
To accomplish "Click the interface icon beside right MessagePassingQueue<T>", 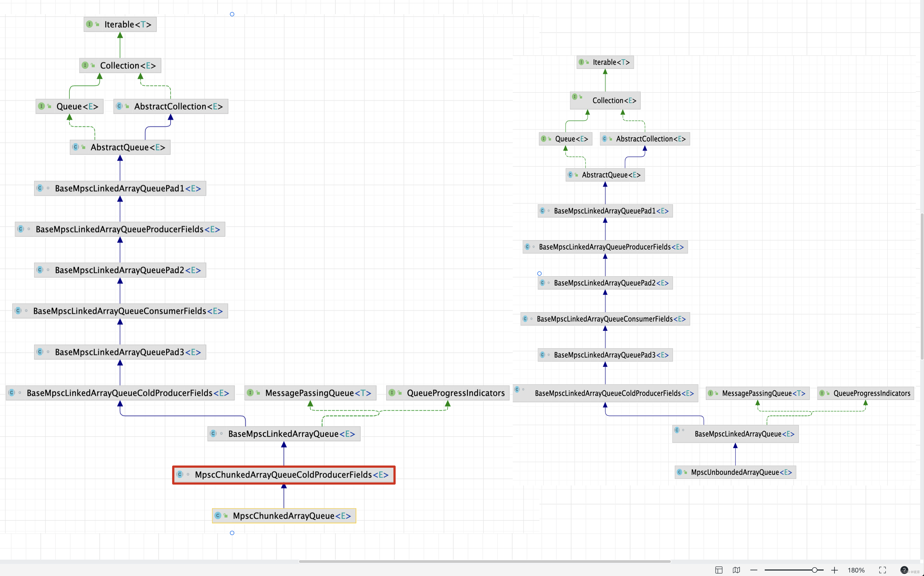I will point(710,393).
